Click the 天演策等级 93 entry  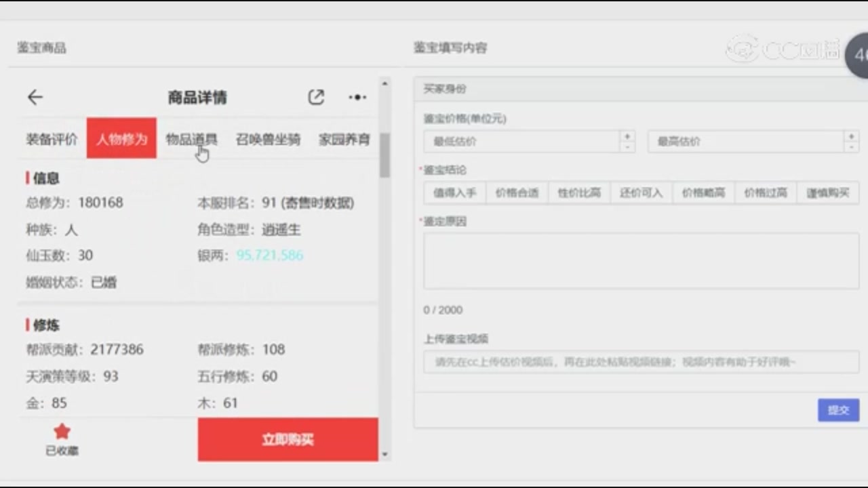point(72,376)
